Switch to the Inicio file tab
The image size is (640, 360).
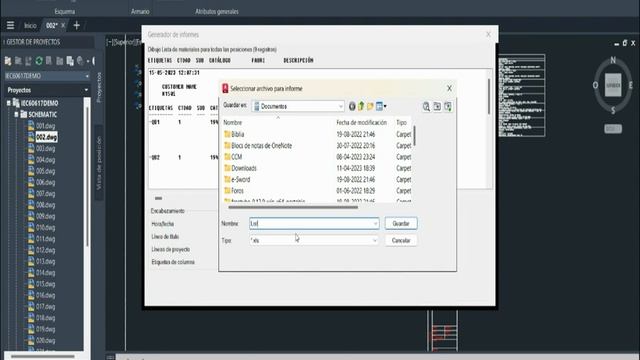pos(30,25)
